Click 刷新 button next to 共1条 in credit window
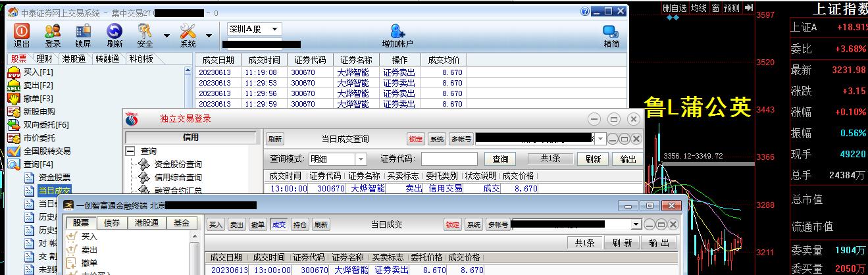Screen dimensions: 868x275 [592, 159]
